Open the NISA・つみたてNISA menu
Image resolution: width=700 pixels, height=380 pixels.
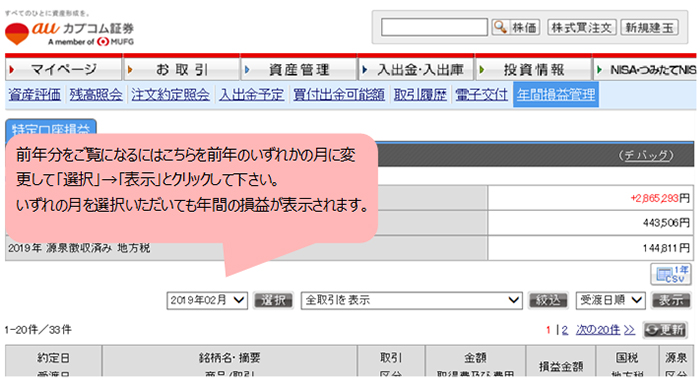(645, 69)
